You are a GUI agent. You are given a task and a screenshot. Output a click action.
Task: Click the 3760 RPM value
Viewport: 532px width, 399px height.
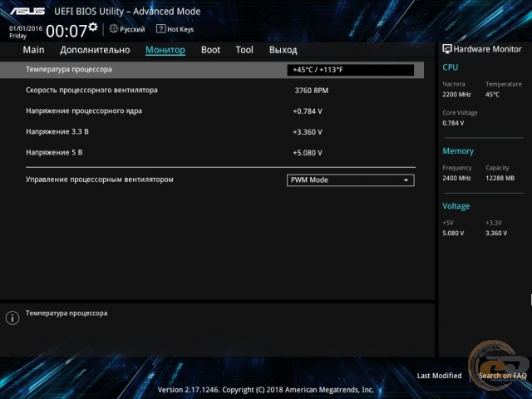click(x=312, y=91)
